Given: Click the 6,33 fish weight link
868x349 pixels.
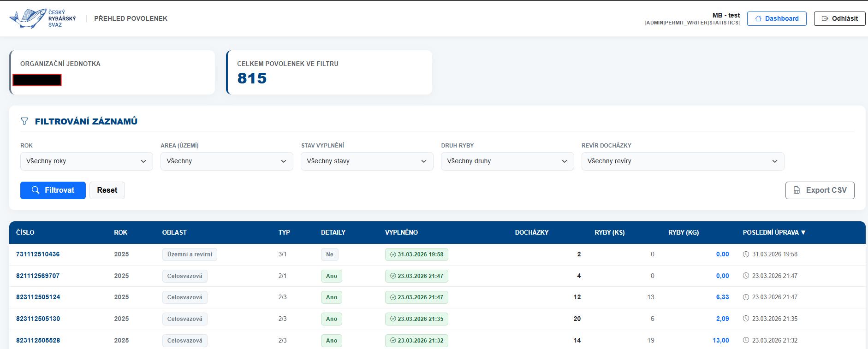Looking at the screenshot, I should (722, 297).
